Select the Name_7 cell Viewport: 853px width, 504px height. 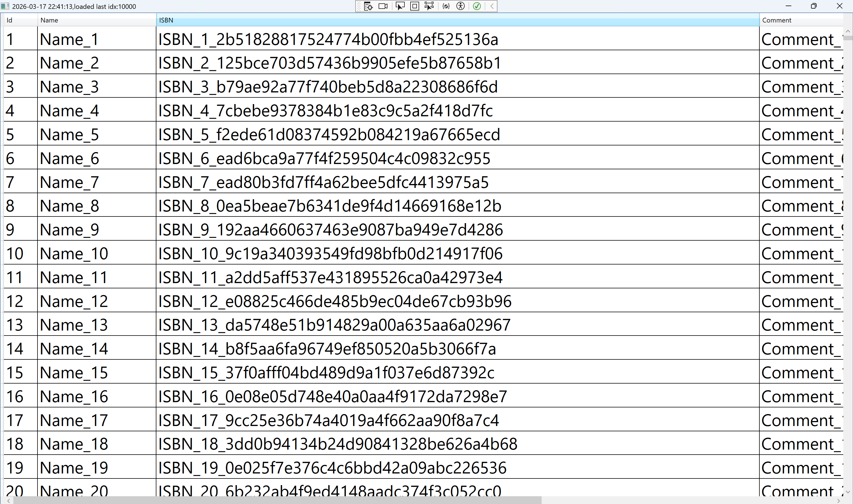[x=97, y=181]
